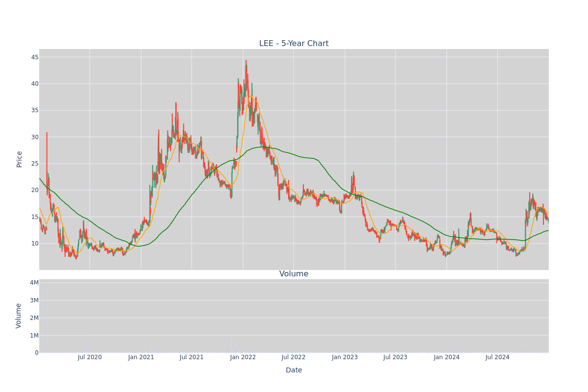The height and width of the screenshot is (392, 588).
Task: Click the 'Jan 2022' date tick label
Action: click(243, 357)
